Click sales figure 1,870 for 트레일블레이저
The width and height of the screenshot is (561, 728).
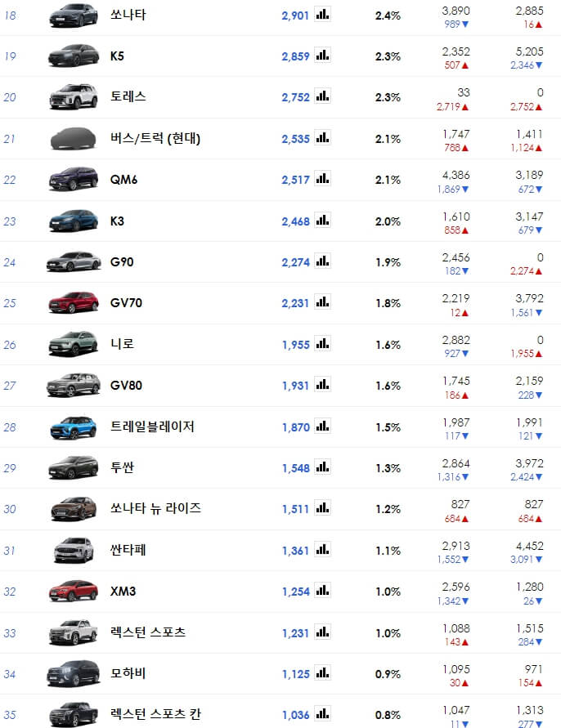click(x=295, y=427)
